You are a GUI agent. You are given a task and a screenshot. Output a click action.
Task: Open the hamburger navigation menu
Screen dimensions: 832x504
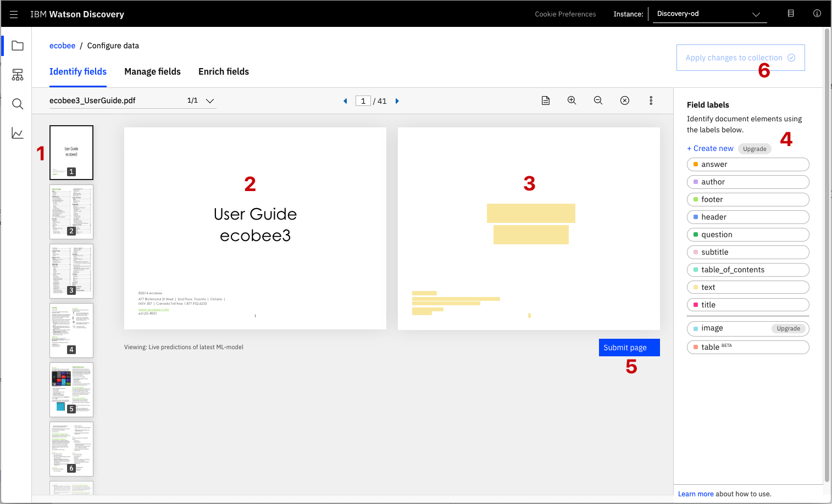point(14,14)
